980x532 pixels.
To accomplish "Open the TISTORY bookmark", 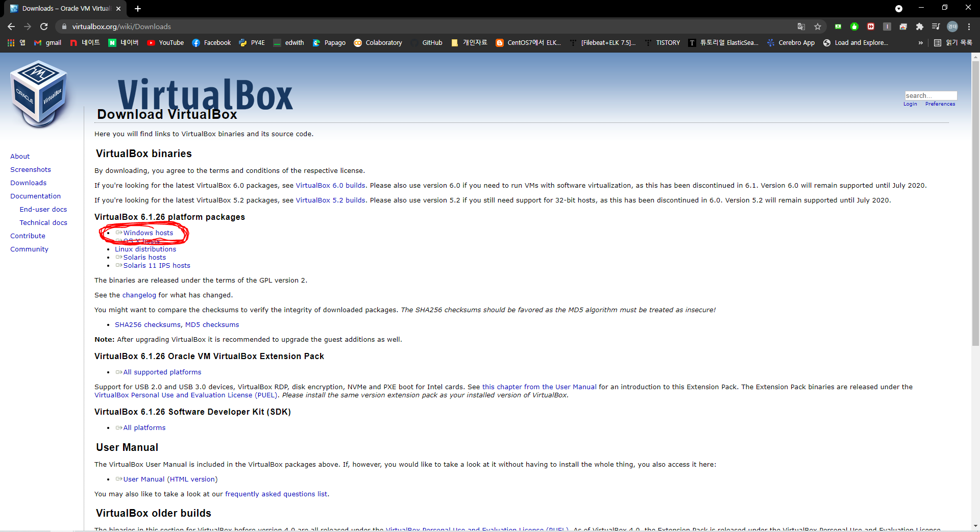I will pos(662,43).
